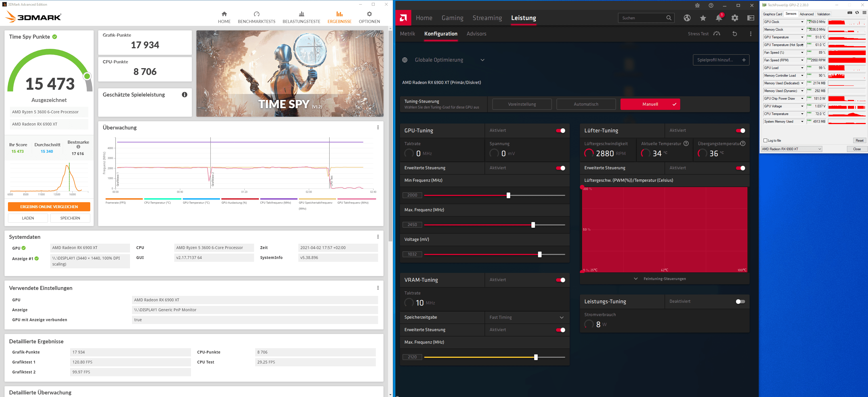Open settings gear in Radeon Software
Image resolution: width=868 pixels, height=397 pixels.
735,18
